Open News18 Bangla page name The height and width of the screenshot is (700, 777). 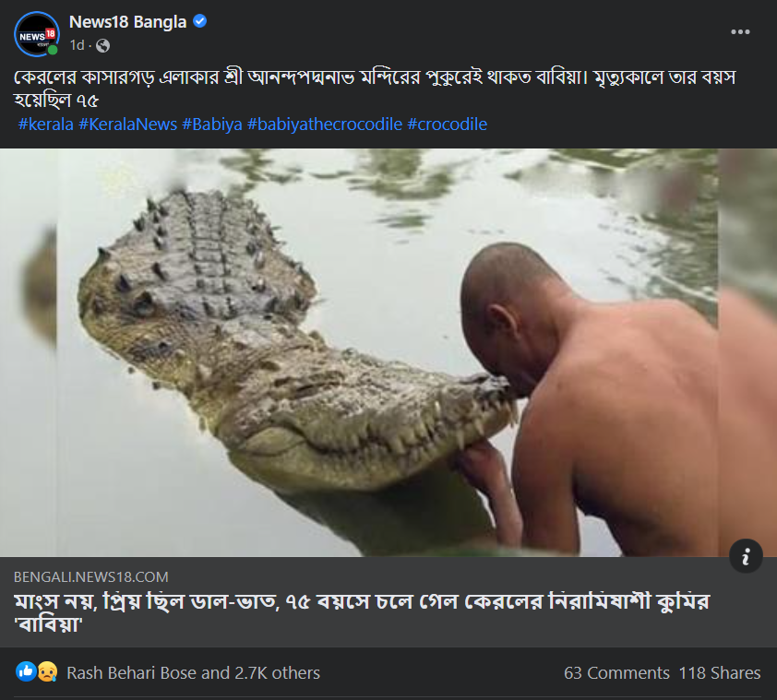127,22
